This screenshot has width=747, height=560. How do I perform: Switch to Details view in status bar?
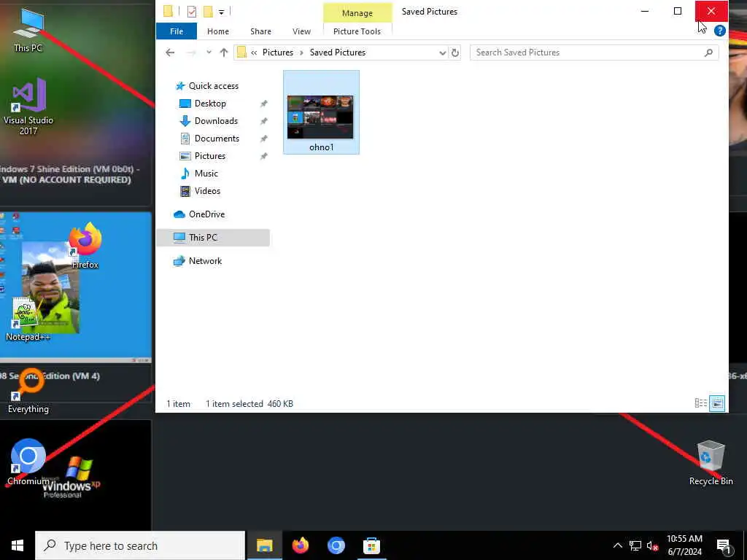click(x=701, y=403)
